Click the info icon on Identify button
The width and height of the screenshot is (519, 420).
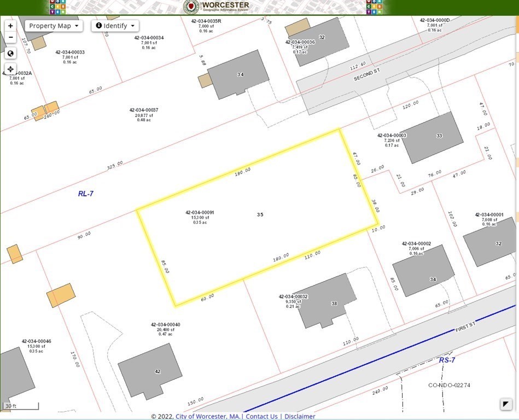98,26
